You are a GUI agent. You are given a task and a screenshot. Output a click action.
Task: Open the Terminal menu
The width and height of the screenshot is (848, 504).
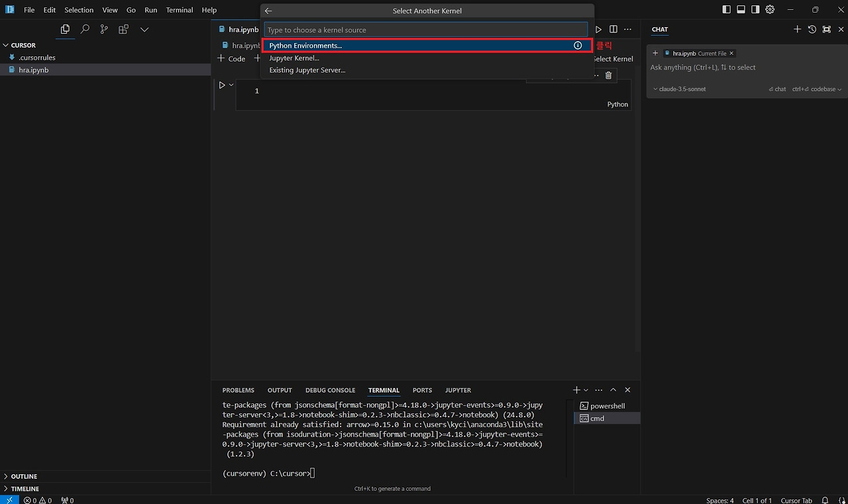coord(180,10)
